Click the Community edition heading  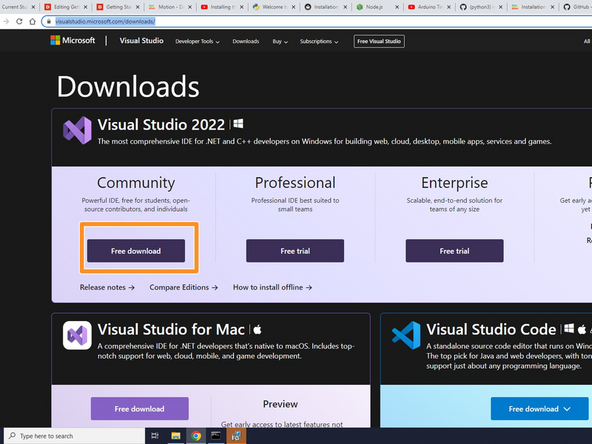(136, 183)
